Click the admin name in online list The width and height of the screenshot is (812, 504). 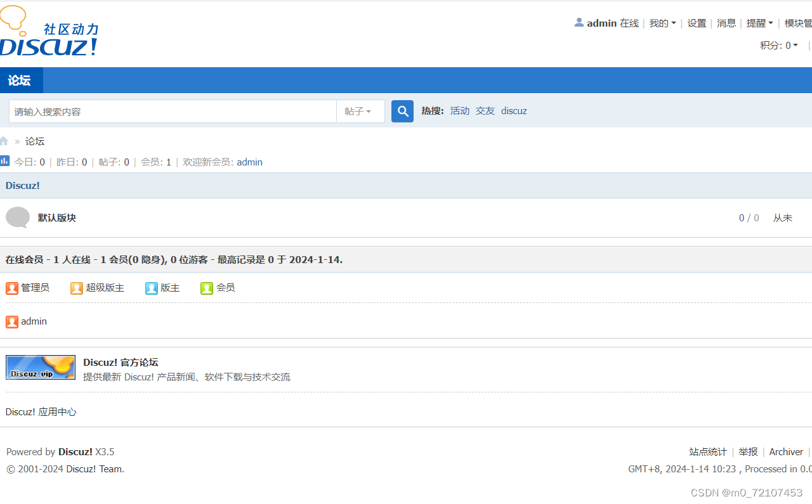click(34, 321)
